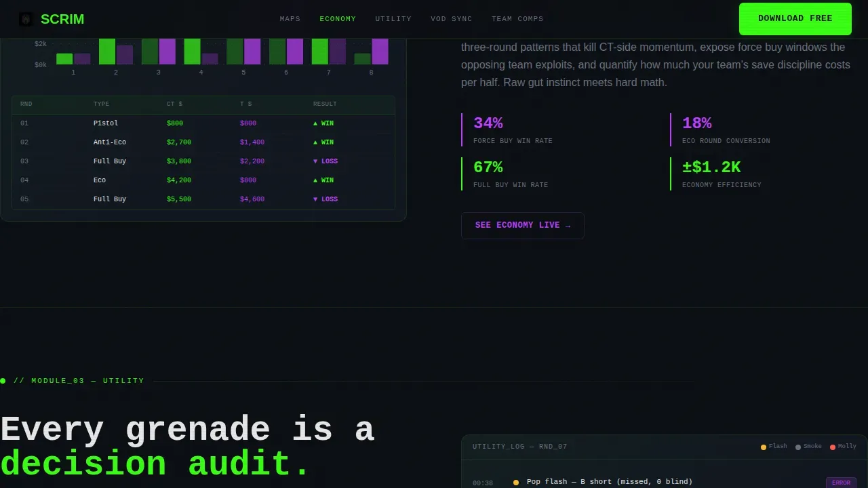
Task: Open the ECONOMY nav item
Action: coord(338,19)
